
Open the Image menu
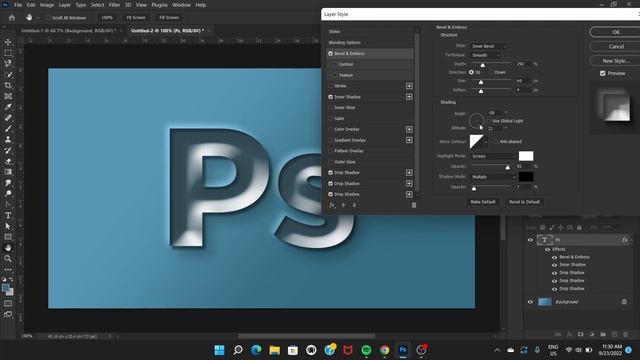pyautogui.click(x=47, y=5)
